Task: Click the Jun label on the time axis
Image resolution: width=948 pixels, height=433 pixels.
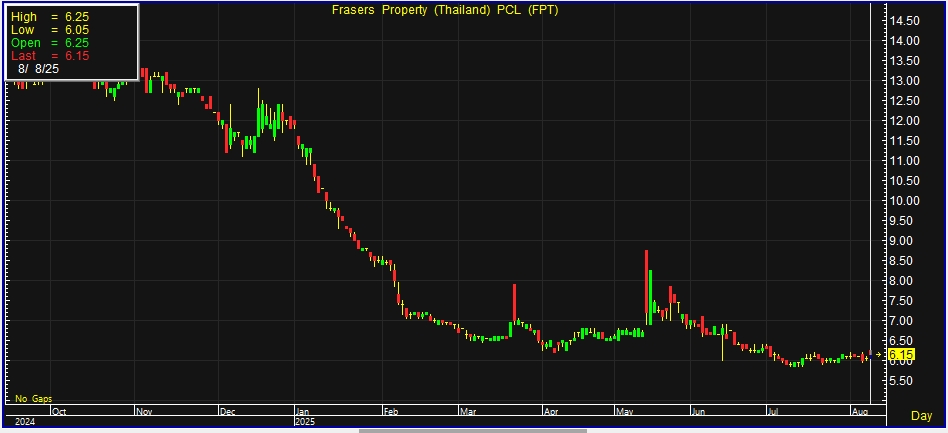Action: tap(698, 412)
